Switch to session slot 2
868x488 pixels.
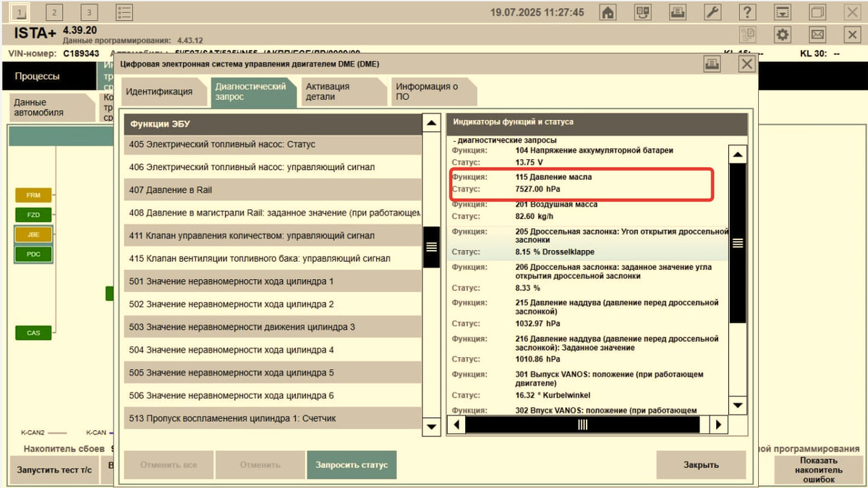pos(56,12)
